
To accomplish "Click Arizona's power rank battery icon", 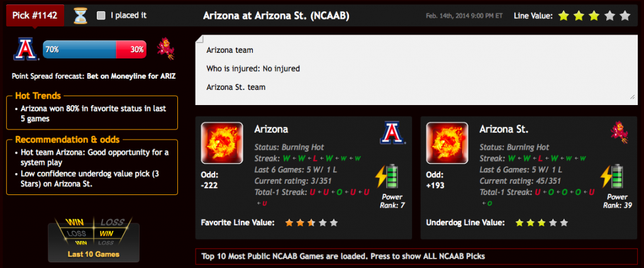I will coord(387,176).
